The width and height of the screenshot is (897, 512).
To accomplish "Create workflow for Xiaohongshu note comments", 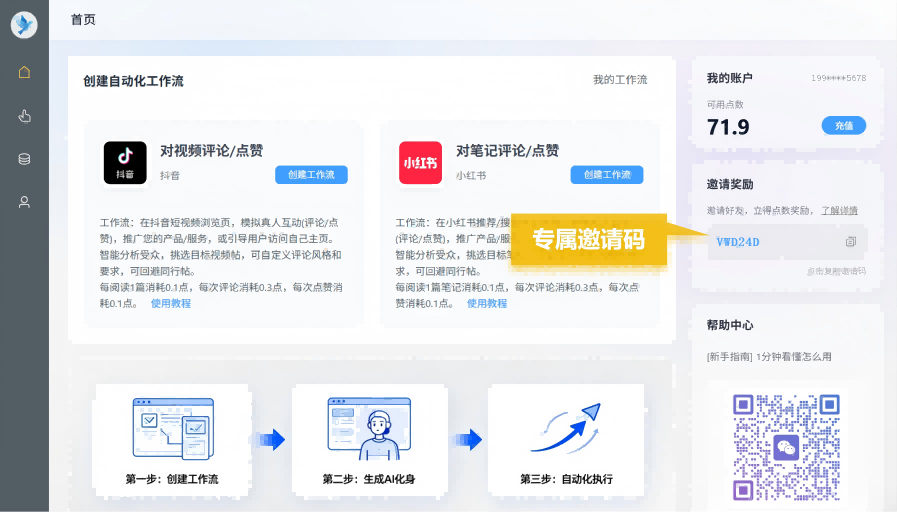I will [607, 175].
